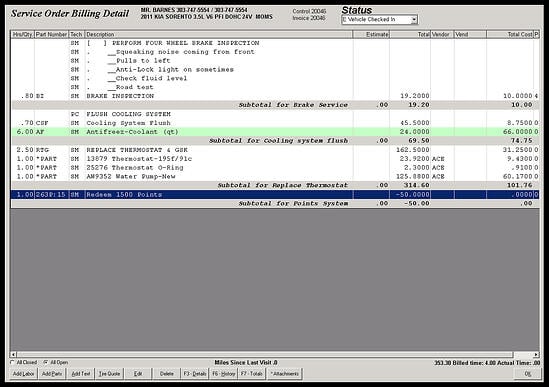Select the Cooling System Flush row
The height and width of the screenshot is (387, 549).
275,123
